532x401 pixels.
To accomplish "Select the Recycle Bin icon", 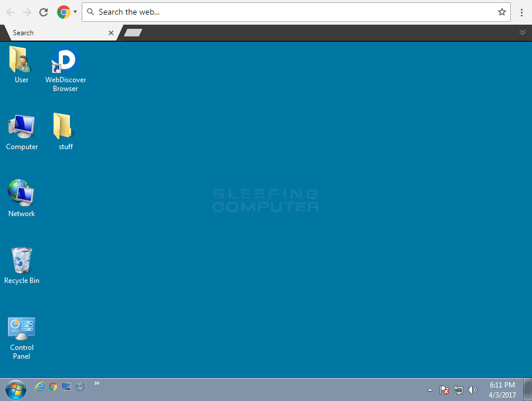I will coord(22,266).
